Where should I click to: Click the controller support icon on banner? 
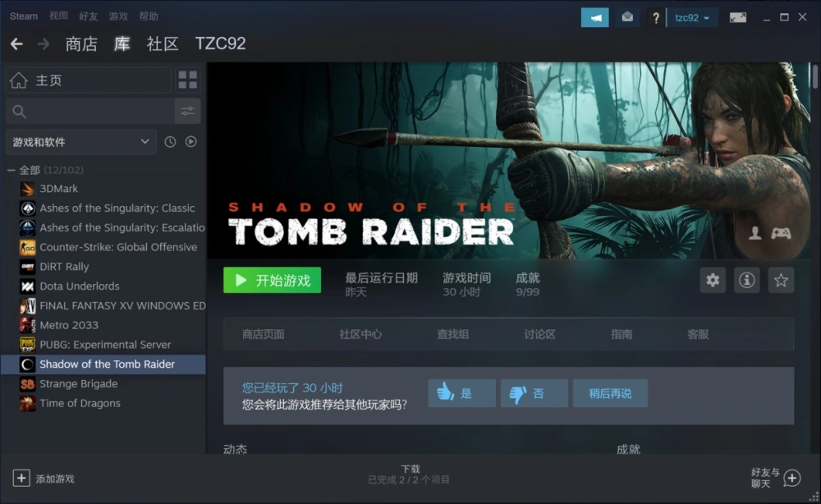point(782,233)
